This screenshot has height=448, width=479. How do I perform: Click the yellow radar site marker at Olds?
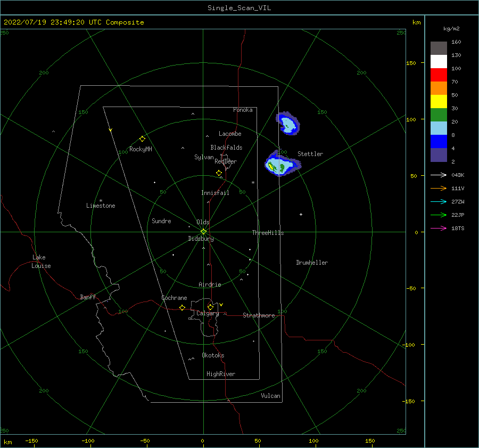click(x=203, y=232)
